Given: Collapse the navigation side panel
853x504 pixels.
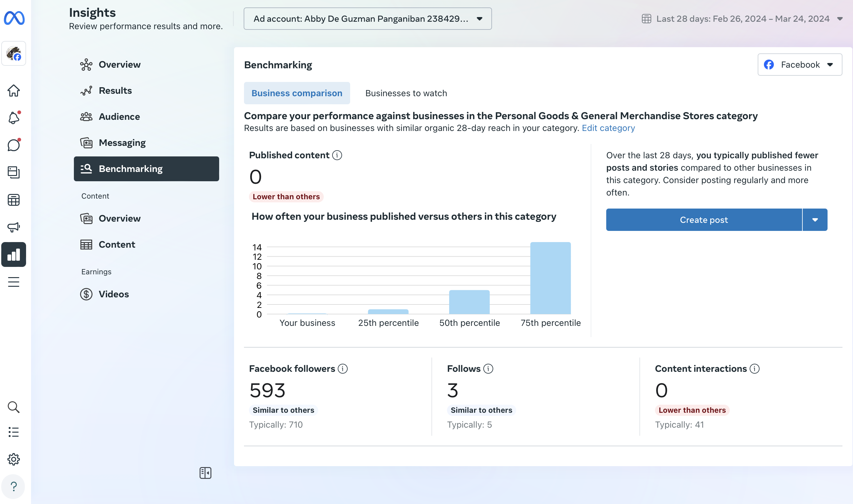Looking at the screenshot, I should click(x=205, y=473).
